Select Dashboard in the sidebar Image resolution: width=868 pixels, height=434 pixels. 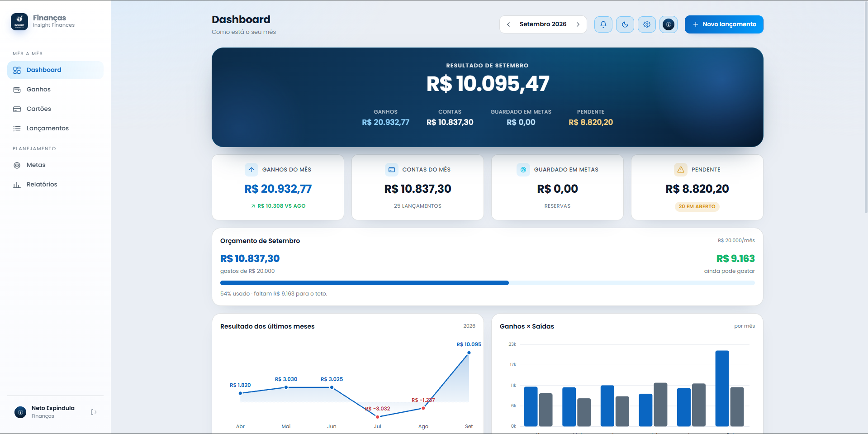point(55,70)
